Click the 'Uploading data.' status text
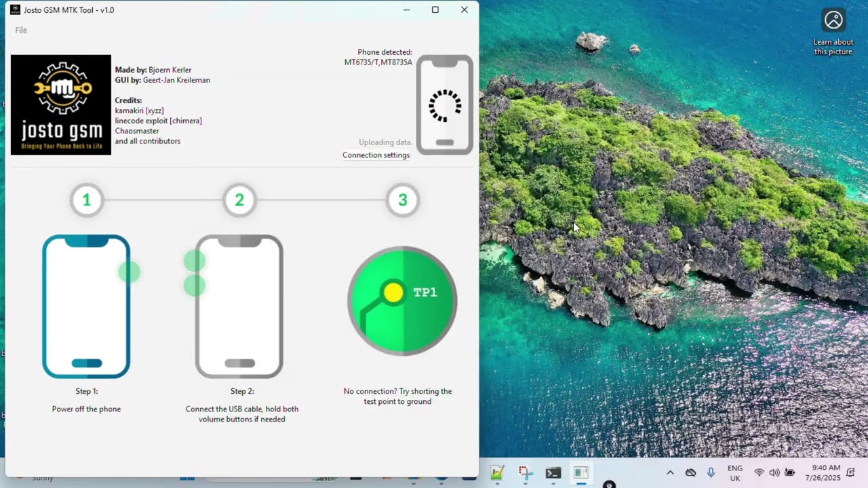 click(385, 142)
